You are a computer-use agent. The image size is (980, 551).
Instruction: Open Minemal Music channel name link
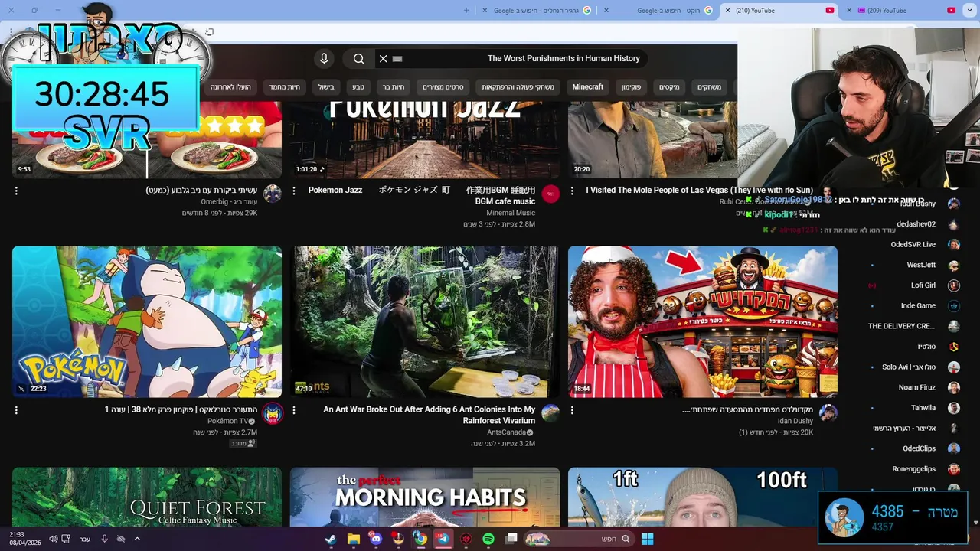pos(511,213)
